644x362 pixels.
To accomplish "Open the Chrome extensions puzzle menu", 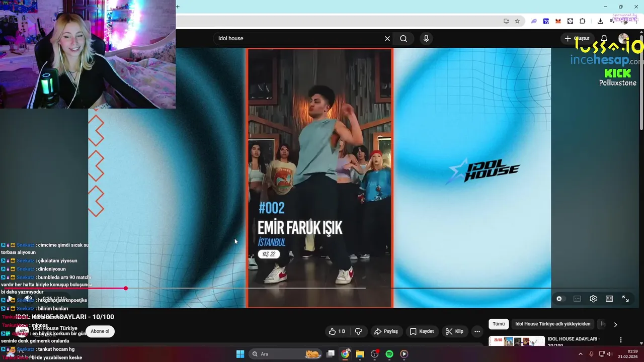I will click(583, 21).
